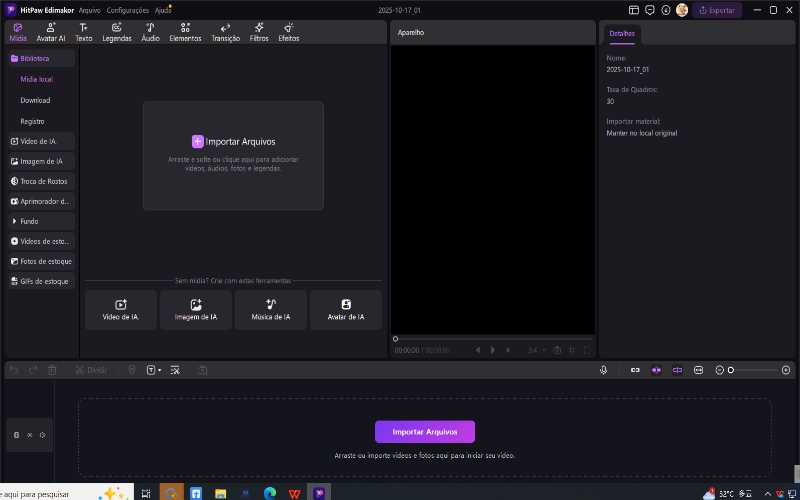Click the microphone voice record icon

(x=604, y=370)
